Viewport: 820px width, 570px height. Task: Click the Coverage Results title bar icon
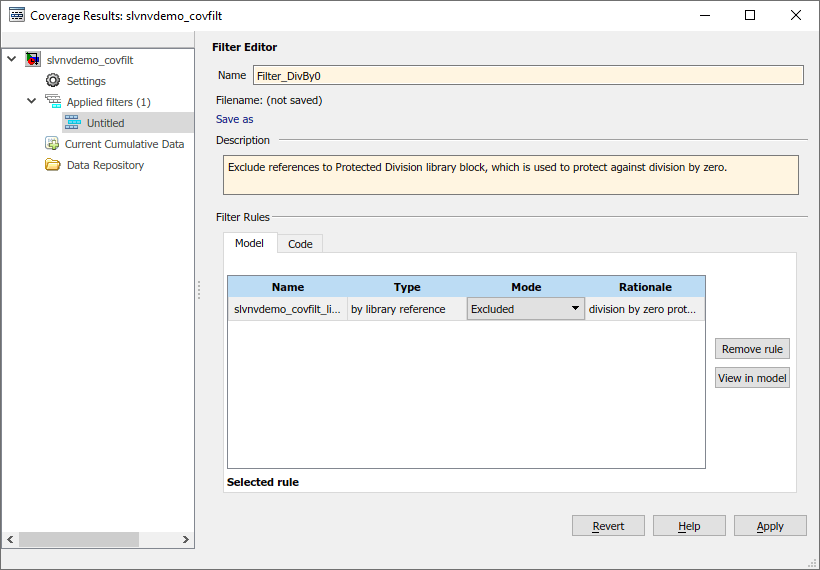point(17,15)
